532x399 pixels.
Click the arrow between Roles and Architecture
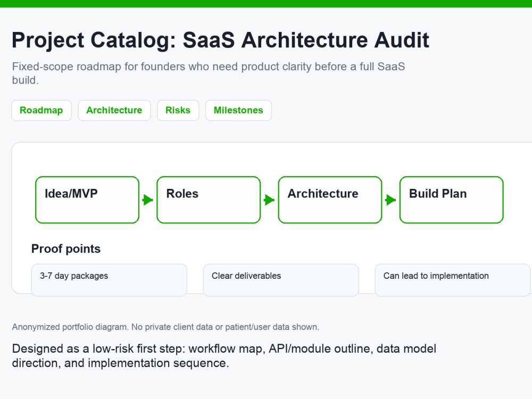(269, 200)
